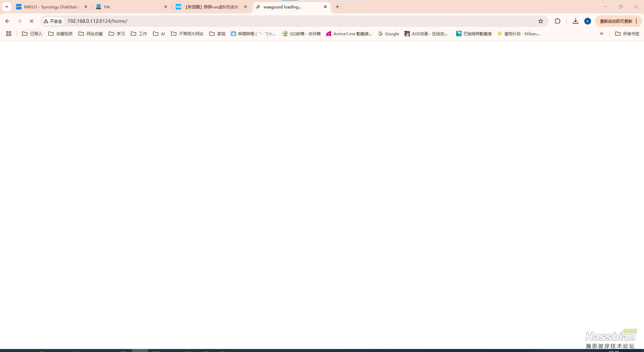Click the back navigation arrow

7,21
